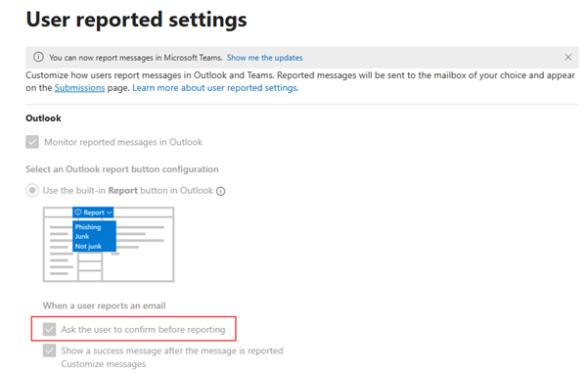The width and height of the screenshot is (588, 373).
Task: Toggle Show a success message checkbox
Action: (49, 350)
